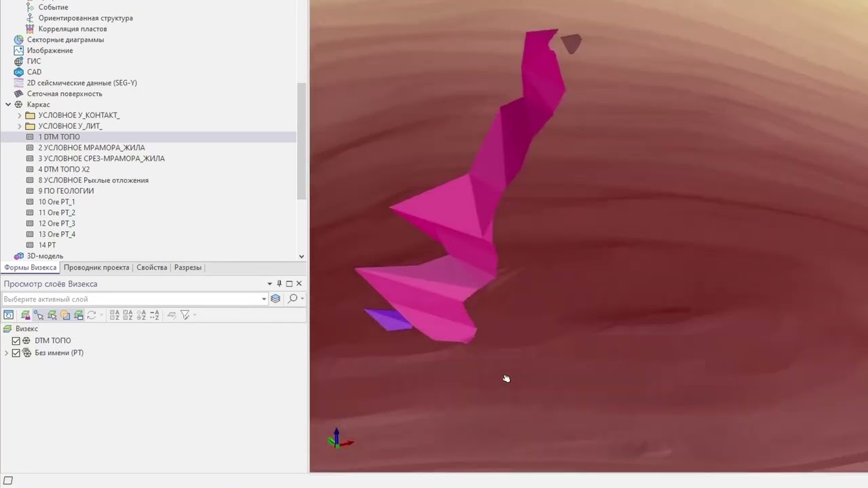Screen dimensions: 868x488
Task: Click the 2D сейсмические данные icon
Action: pyautogui.click(x=19, y=83)
